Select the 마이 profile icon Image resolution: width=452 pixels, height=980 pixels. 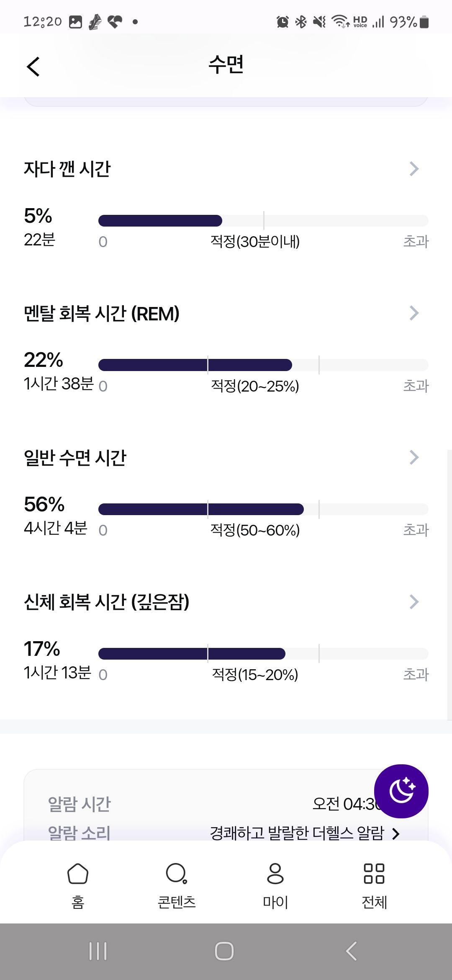click(275, 874)
